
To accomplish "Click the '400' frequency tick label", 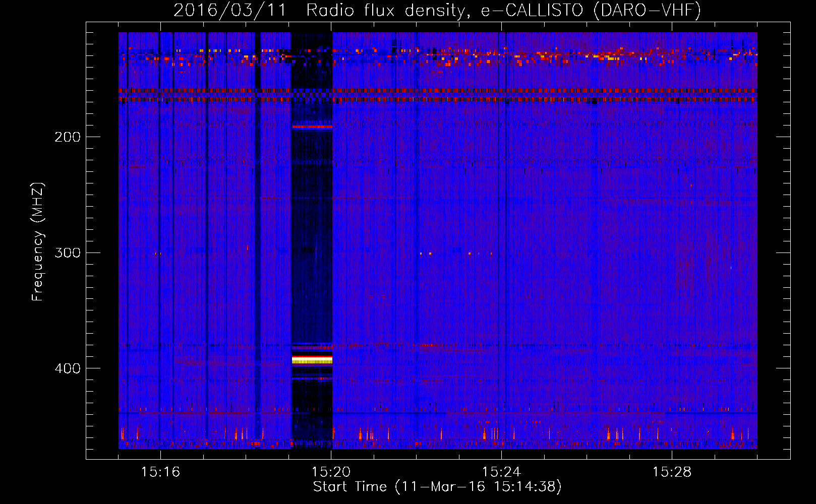I will (68, 369).
